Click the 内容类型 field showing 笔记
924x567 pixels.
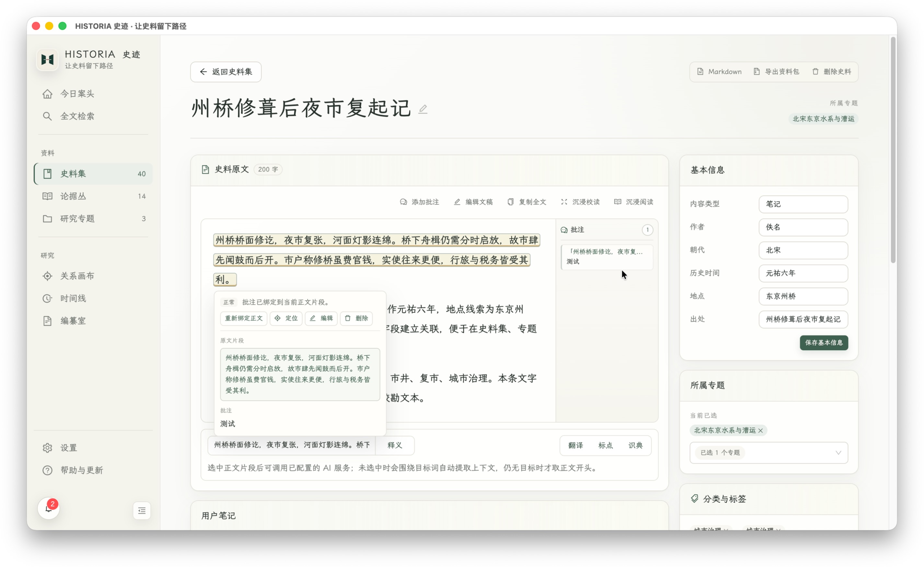click(803, 204)
